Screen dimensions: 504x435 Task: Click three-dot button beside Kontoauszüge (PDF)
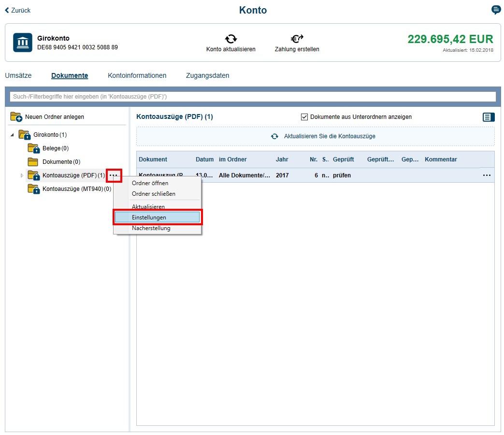click(x=114, y=175)
